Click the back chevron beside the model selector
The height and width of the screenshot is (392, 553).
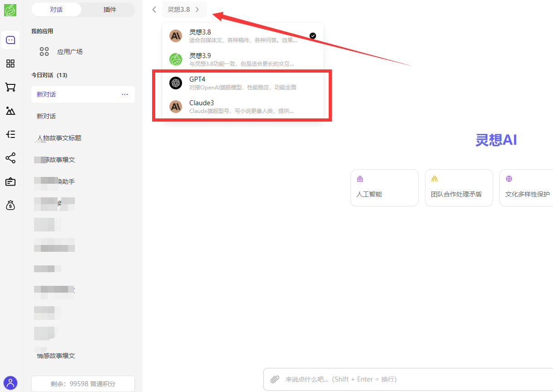click(154, 10)
